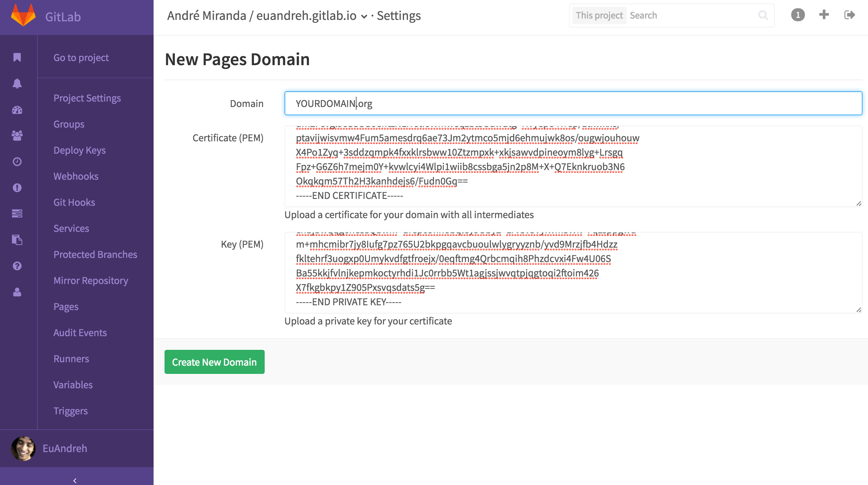Open Go to project link
Screen dimensions: 868x485
click(81, 57)
